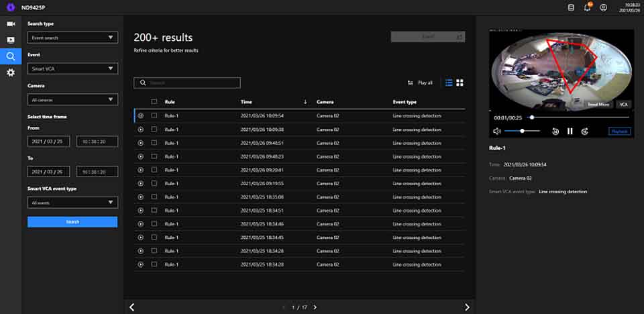Expand the Search type dropdown
The image size is (644, 314).
[72, 38]
